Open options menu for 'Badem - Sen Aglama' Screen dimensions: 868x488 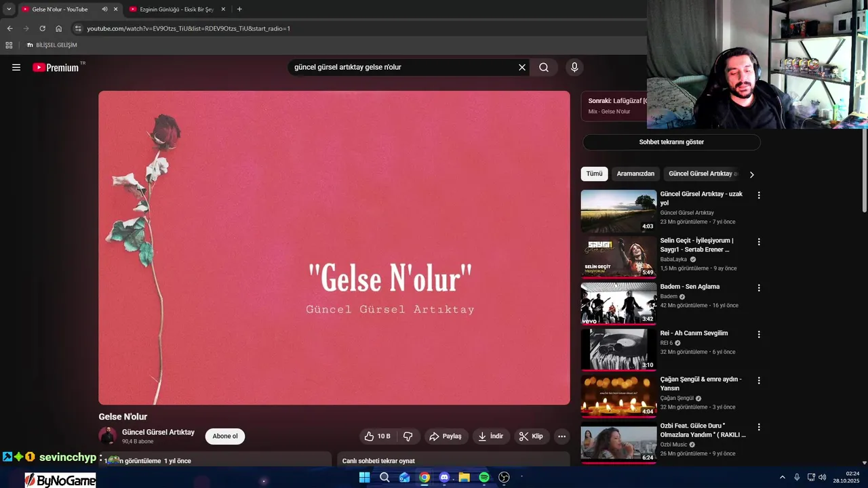[x=759, y=288]
